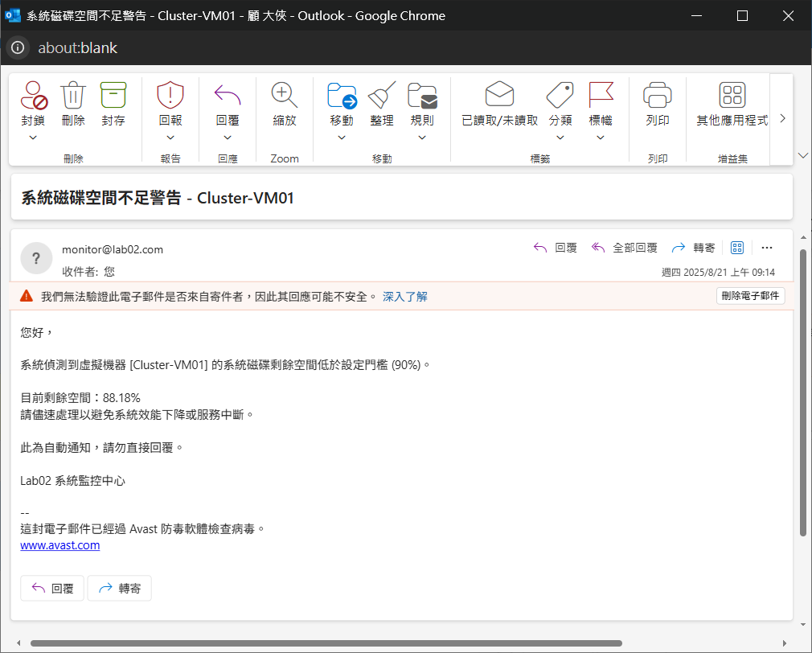Click the Print (列印) printer icon
This screenshot has width=812, height=653.
[x=657, y=96]
